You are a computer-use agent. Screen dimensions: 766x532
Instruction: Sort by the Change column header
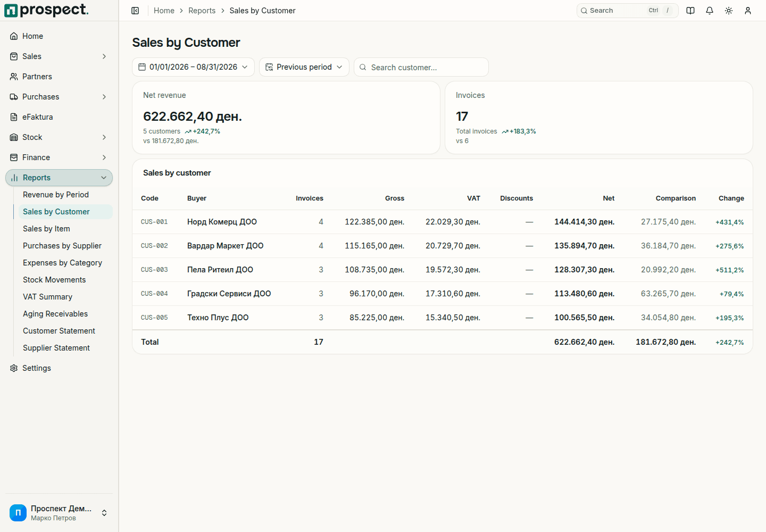[731, 198]
